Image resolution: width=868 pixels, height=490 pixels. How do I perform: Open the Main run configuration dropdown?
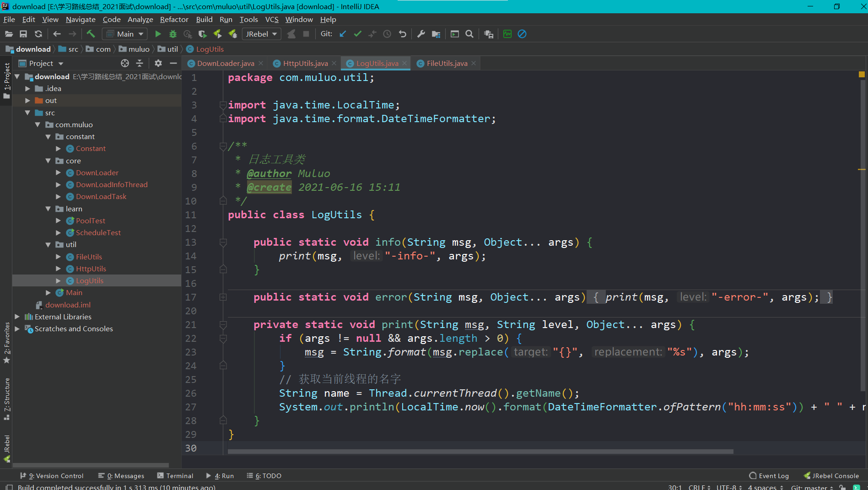125,34
